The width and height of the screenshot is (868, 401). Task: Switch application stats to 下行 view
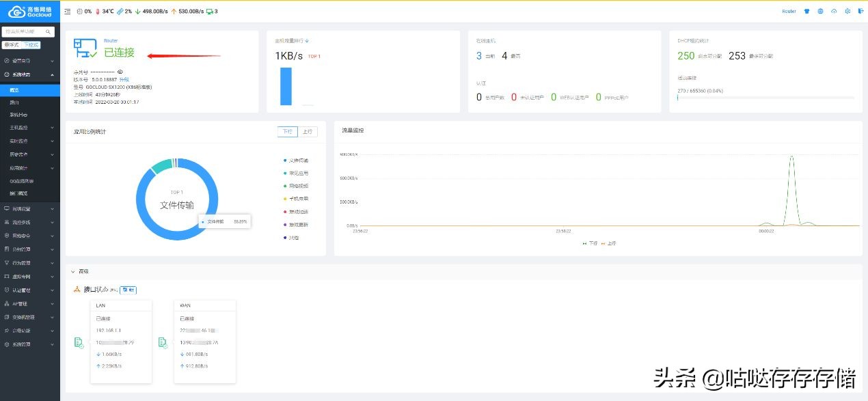point(288,132)
